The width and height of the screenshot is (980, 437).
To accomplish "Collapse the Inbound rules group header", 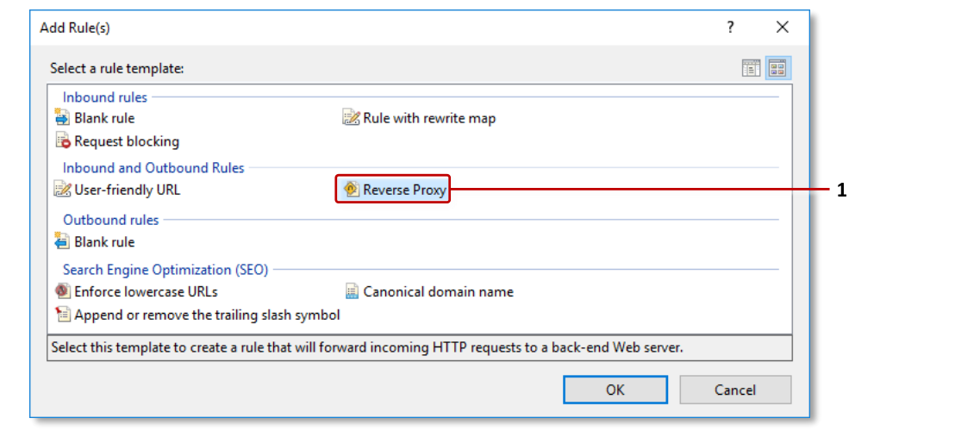I will point(105,97).
